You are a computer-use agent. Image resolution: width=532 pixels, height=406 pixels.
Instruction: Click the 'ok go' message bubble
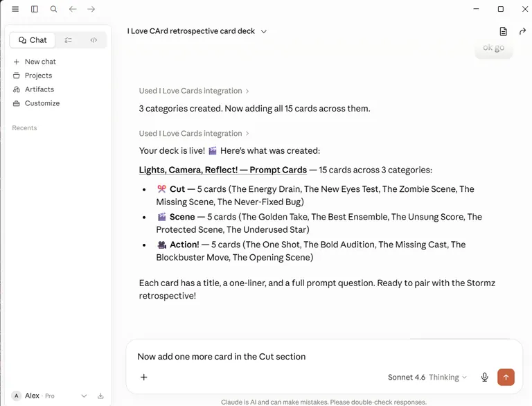(493, 48)
